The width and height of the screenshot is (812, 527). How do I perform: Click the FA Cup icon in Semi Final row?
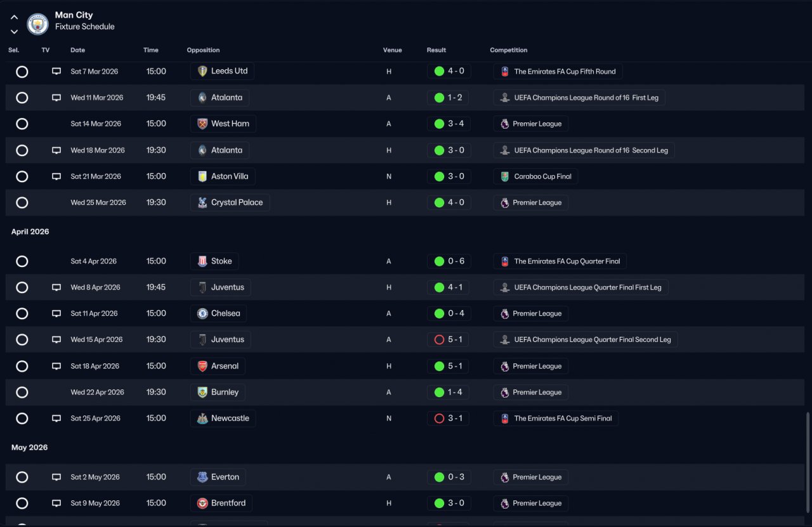505,419
